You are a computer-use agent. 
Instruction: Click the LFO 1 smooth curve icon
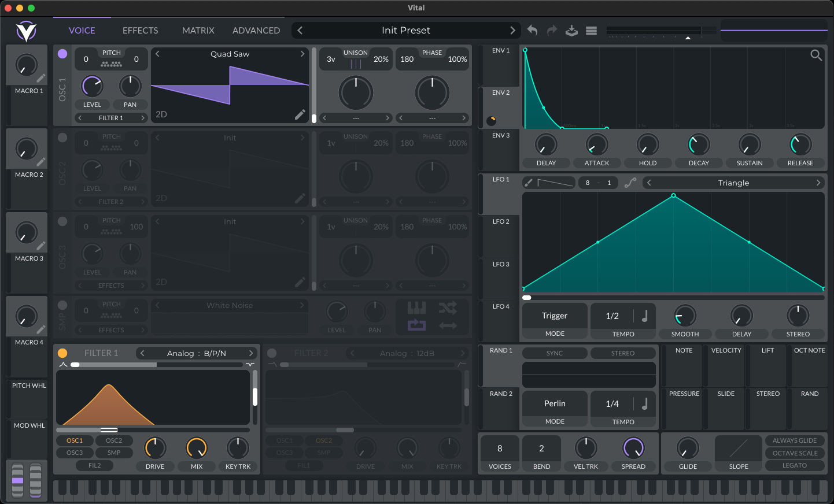630,183
